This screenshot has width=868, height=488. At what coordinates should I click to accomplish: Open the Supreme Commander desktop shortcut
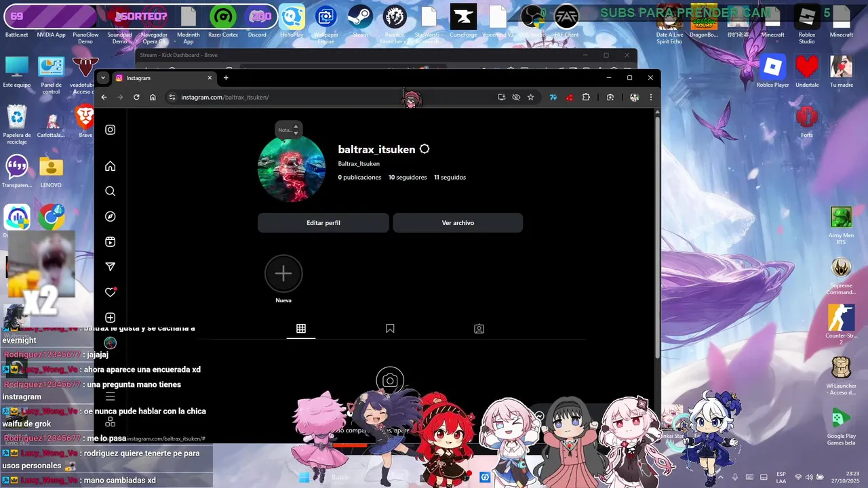pos(842,276)
